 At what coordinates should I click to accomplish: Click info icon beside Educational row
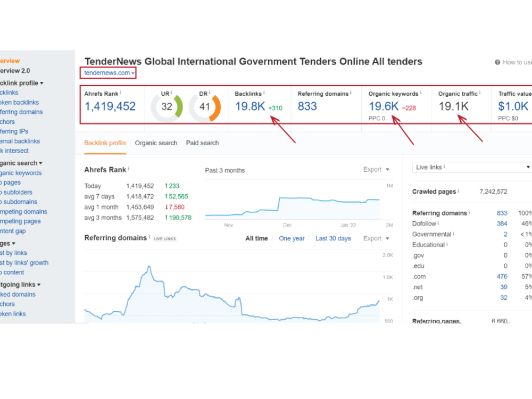(x=447, y=244)
